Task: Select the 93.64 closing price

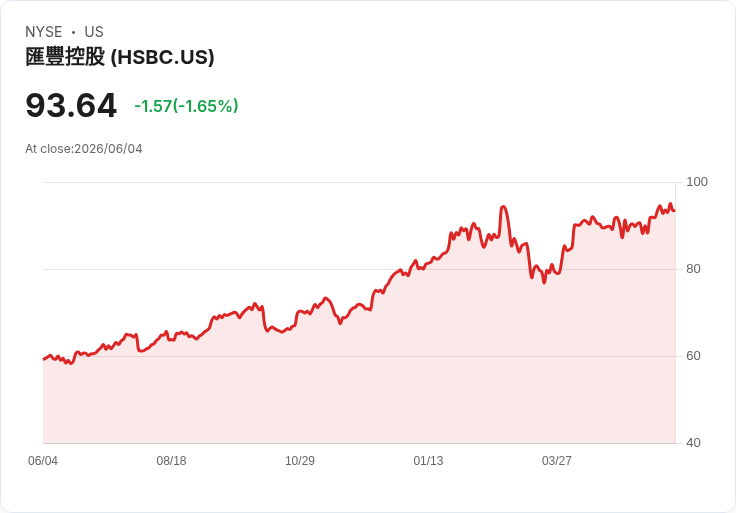Action: (x=71, y=105)
